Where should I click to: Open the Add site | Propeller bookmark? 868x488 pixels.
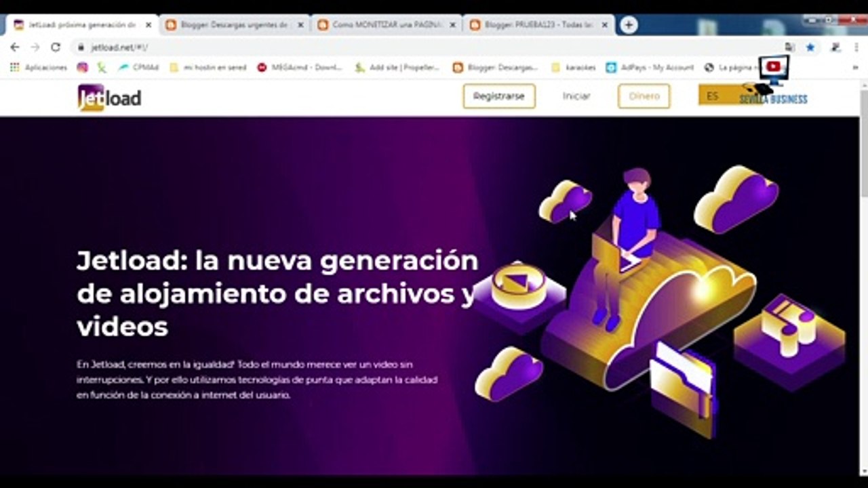tap(398, 67)
